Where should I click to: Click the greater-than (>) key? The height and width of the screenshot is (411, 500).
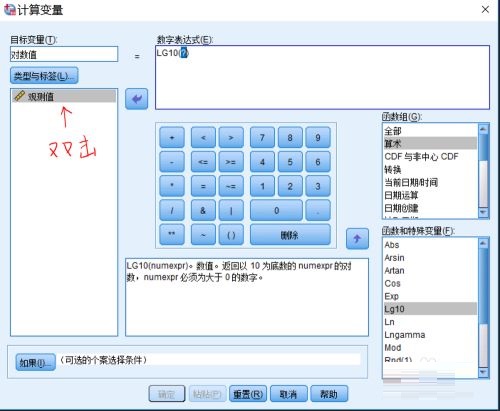pyautogui.click(x=231, y=137)
